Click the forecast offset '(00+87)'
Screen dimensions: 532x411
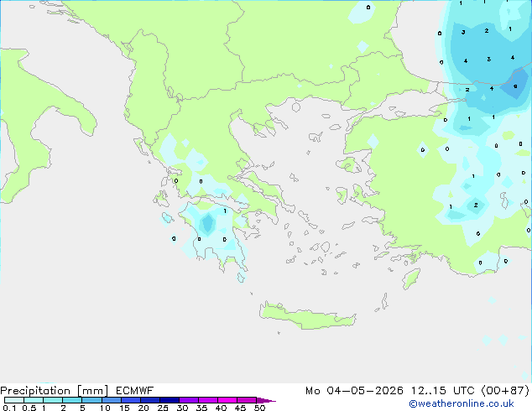click(x=505, y=391)
